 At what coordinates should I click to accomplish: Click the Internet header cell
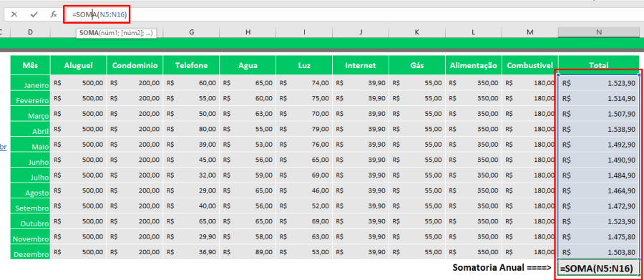pos(361,65)
